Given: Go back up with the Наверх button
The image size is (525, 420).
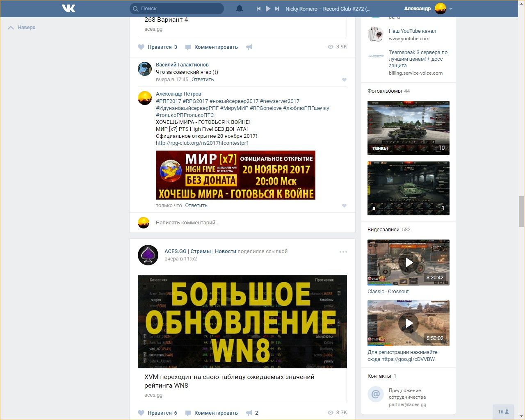Looking at the screenshot, I should pos(22,27).
